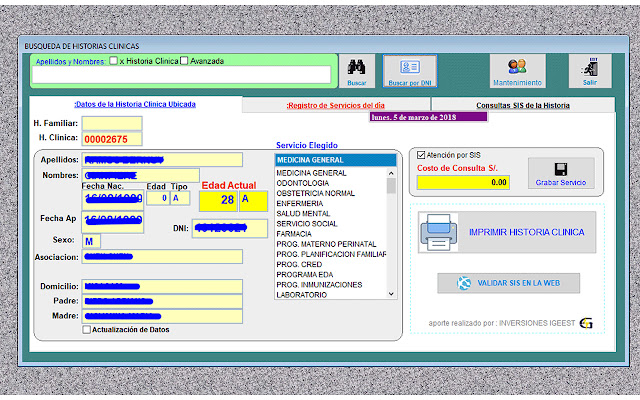Click the Buscar binoculars icon
This screenshot has width=640, height=400.
pos(356,67)
